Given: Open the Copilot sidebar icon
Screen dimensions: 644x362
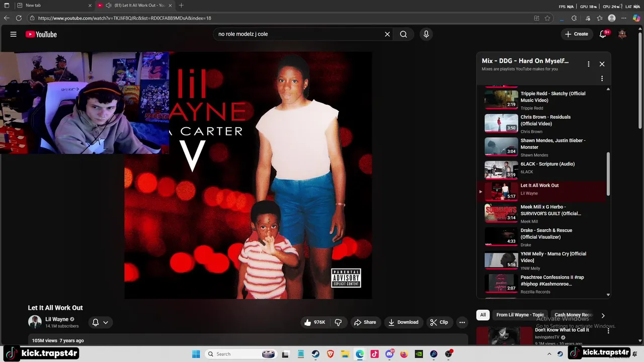Looking at the screenshot, I should point(636,18).
